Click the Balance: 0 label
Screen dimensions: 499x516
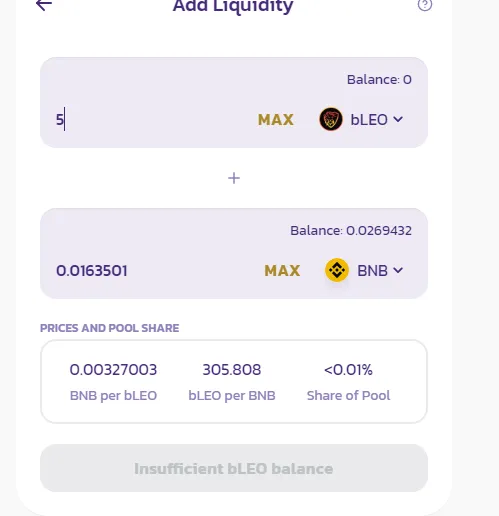379,80
